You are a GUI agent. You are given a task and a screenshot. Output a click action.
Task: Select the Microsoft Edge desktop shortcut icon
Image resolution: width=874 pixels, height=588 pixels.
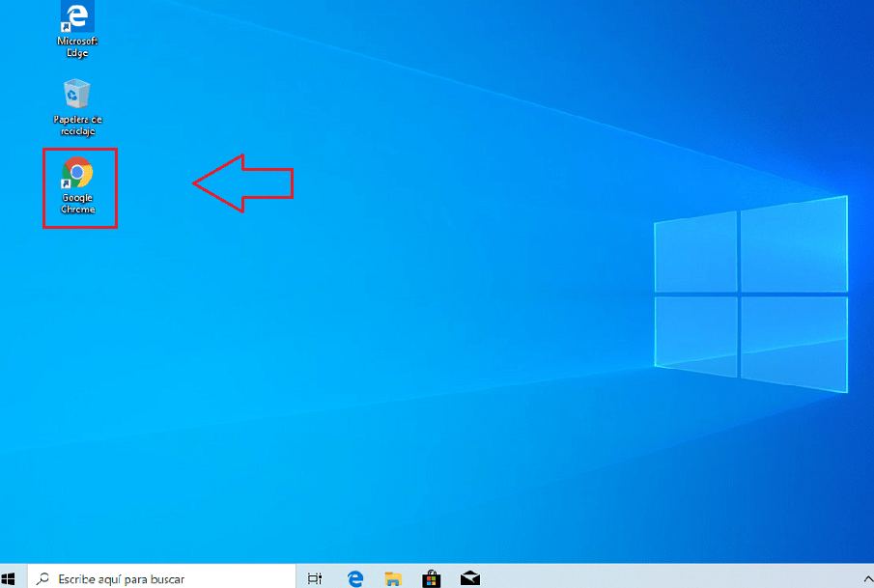77,17
